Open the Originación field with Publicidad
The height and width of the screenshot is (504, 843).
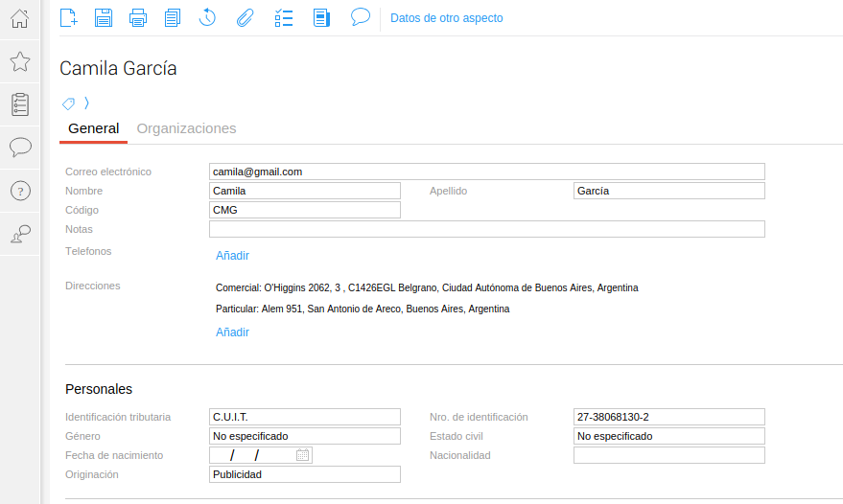(x=305, y=474)
